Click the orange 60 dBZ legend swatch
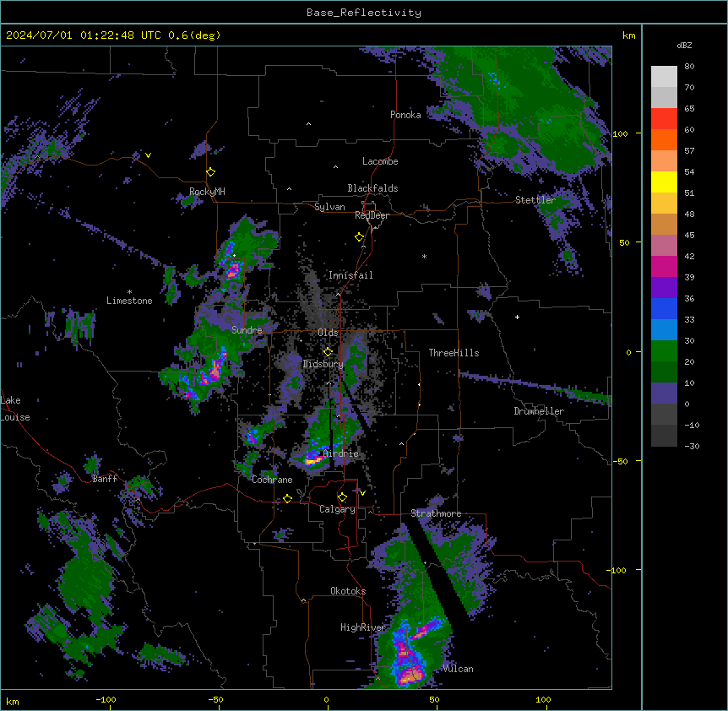This screenshot has height=711, width=728. pos(664,139)
